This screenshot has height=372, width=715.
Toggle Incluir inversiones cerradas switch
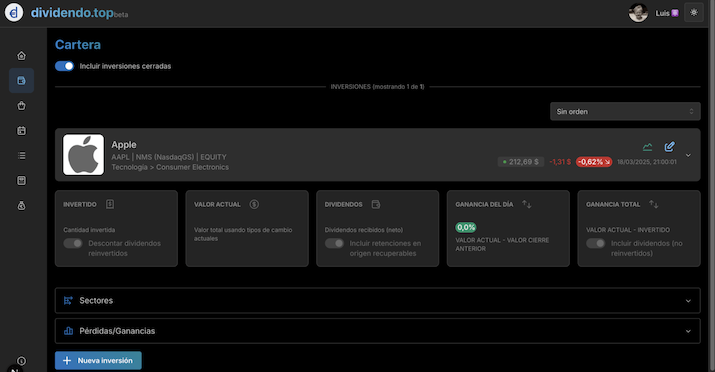[x=64, y=66]
